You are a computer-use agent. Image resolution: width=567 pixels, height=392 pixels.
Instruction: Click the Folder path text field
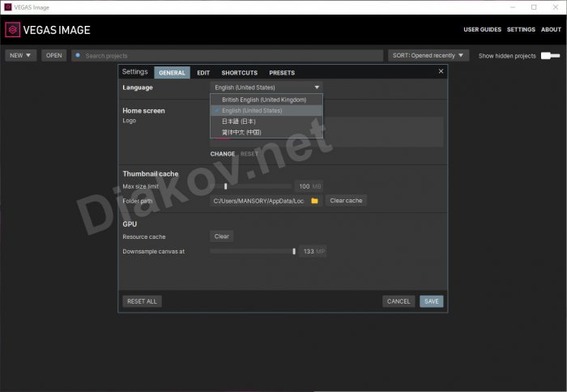(259, 201)
